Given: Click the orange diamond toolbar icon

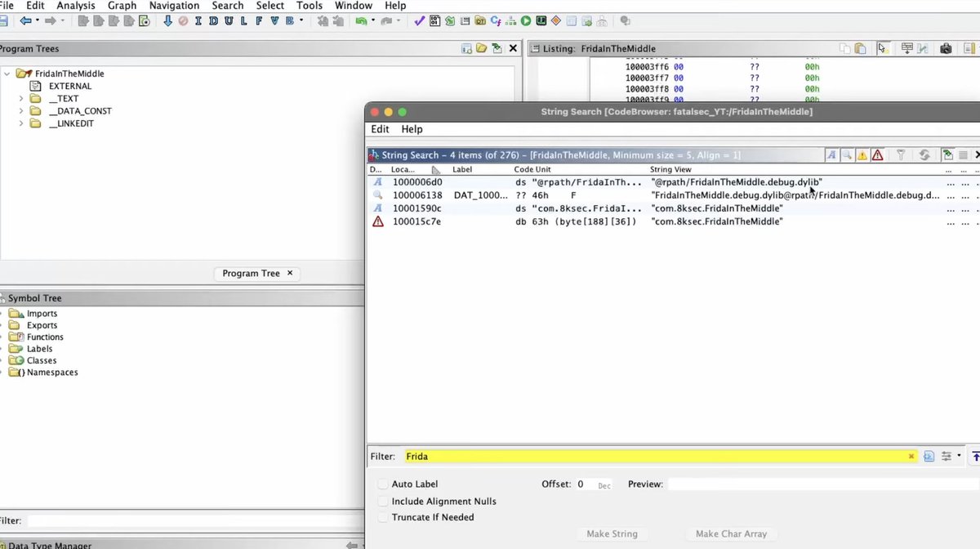Looking at the screenshot, I should [x=556, y=21].
